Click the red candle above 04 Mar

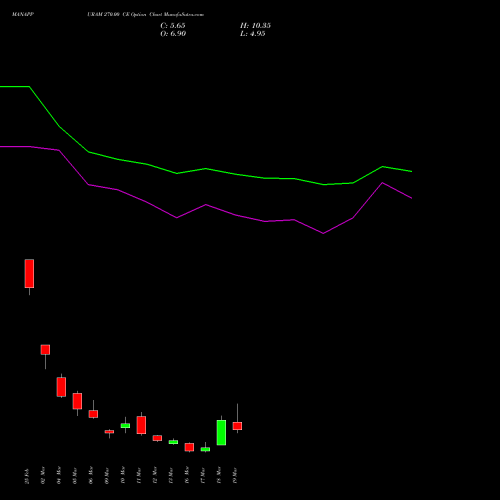(61, 387)
